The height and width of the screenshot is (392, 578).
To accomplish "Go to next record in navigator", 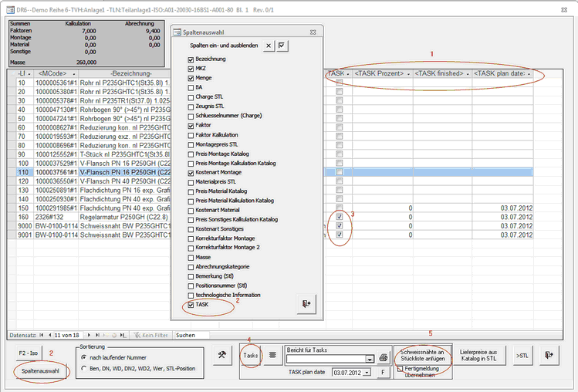I will click(87, 335).
